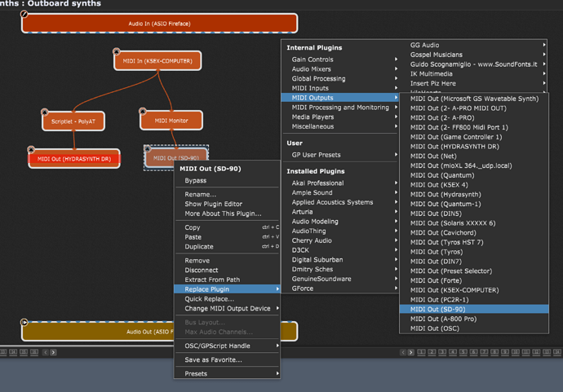Click the corner icon on Audio Out block
This screenshot has height=392, width=563.
24,322
